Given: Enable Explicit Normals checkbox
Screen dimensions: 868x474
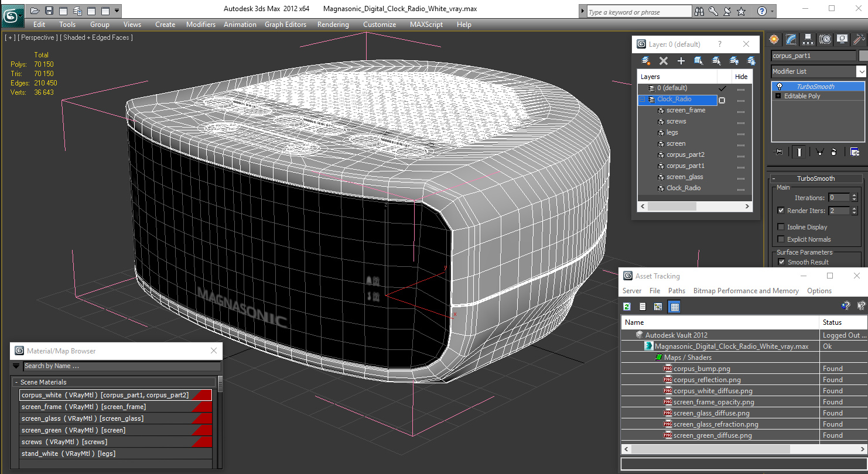Looking at the screenshot, I should coord(781,239).
